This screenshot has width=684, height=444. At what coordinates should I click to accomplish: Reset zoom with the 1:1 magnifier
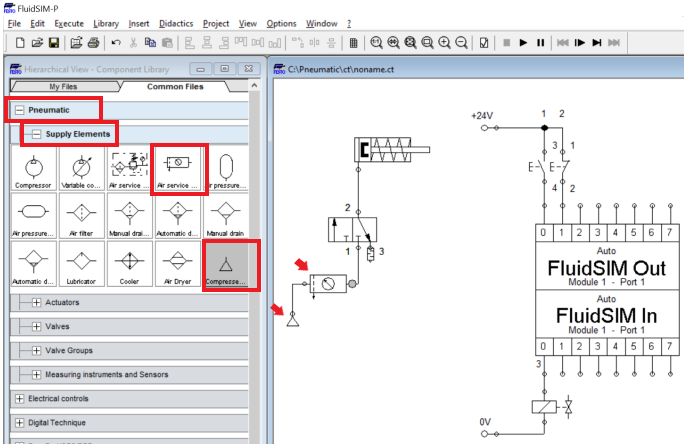click(x=376, y=43)
